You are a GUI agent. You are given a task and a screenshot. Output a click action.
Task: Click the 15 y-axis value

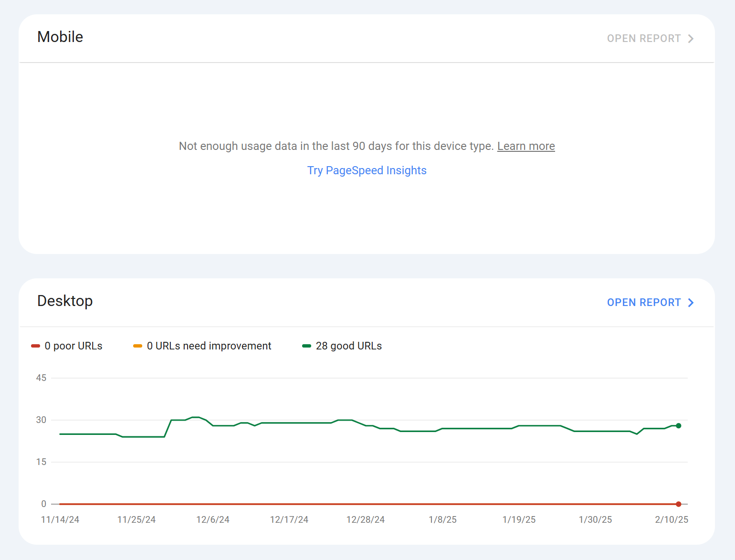coord(41,462)
